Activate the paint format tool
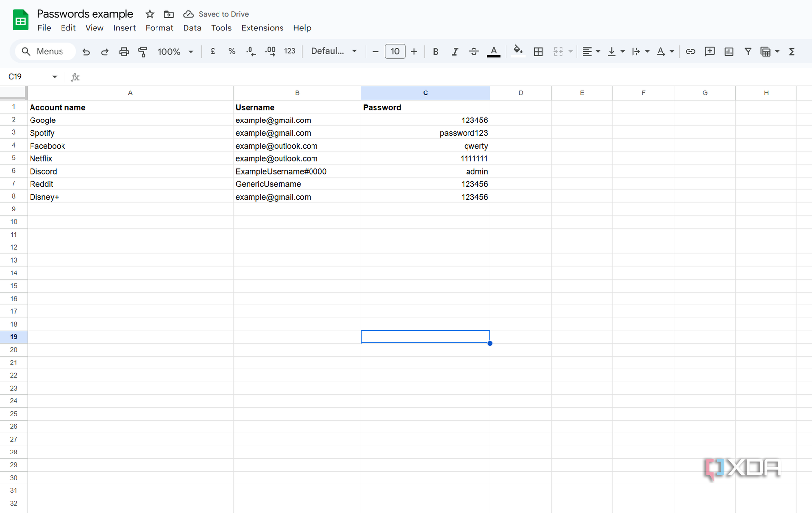The width and height of the screenshot is (812, 513). pos(143,51)
